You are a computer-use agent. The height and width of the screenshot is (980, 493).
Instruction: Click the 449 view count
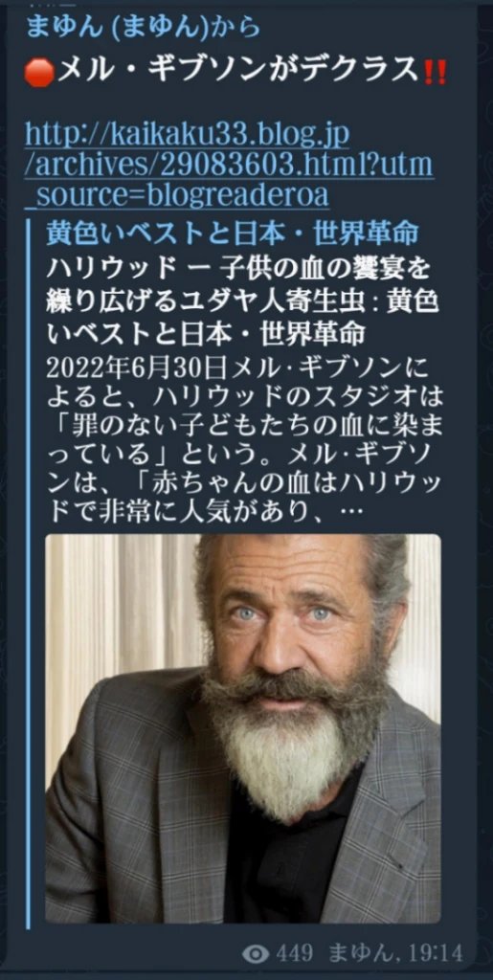(x=294, y=954)
